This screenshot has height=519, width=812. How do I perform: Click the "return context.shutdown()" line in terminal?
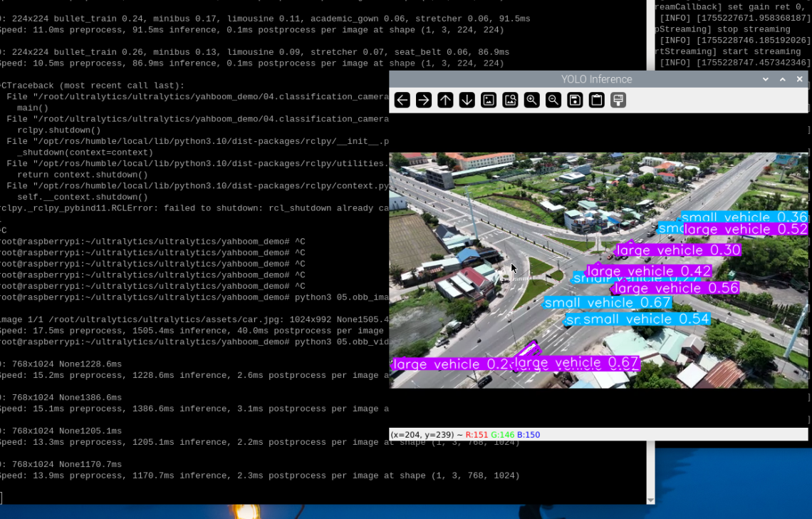(83, 175)
